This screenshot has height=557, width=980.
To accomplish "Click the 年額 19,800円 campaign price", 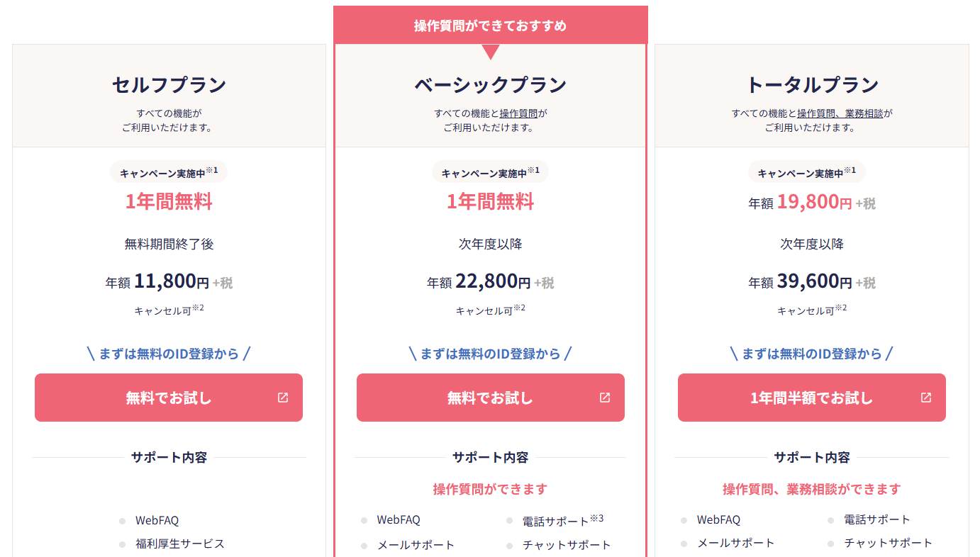I will click(811, 203).
